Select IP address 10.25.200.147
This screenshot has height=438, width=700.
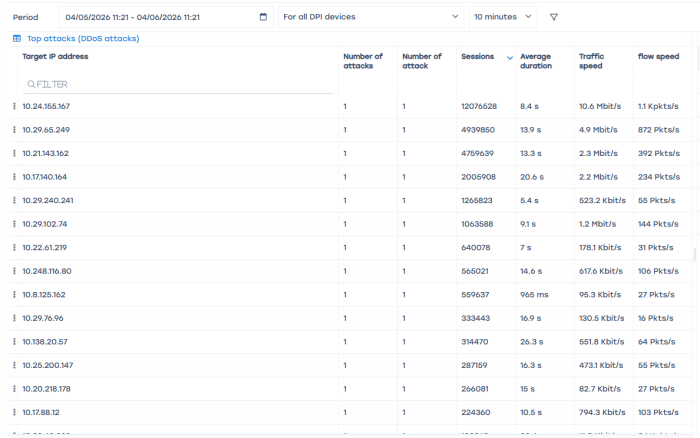48,365
